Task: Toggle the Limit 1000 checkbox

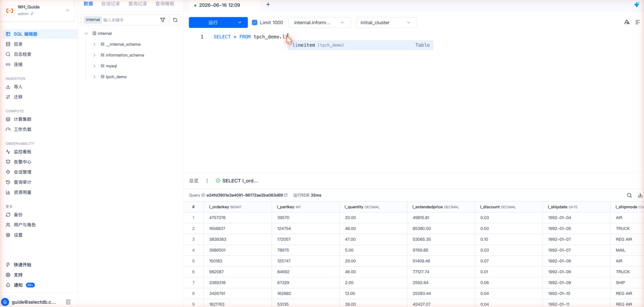Action: click(x=255, y=23)
